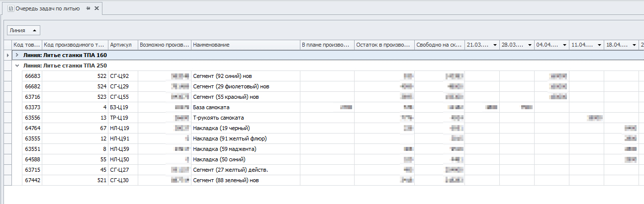
Task: Click the pin icon on the document tab
Action: point(88,8)
